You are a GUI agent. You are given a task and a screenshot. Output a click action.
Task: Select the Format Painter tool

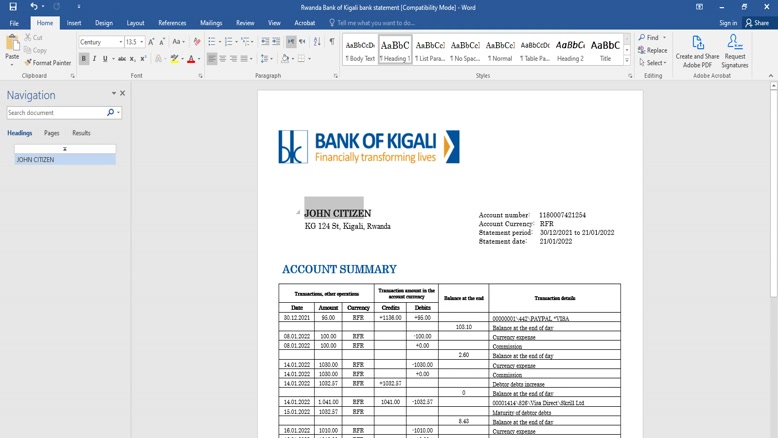click(48, 63)
